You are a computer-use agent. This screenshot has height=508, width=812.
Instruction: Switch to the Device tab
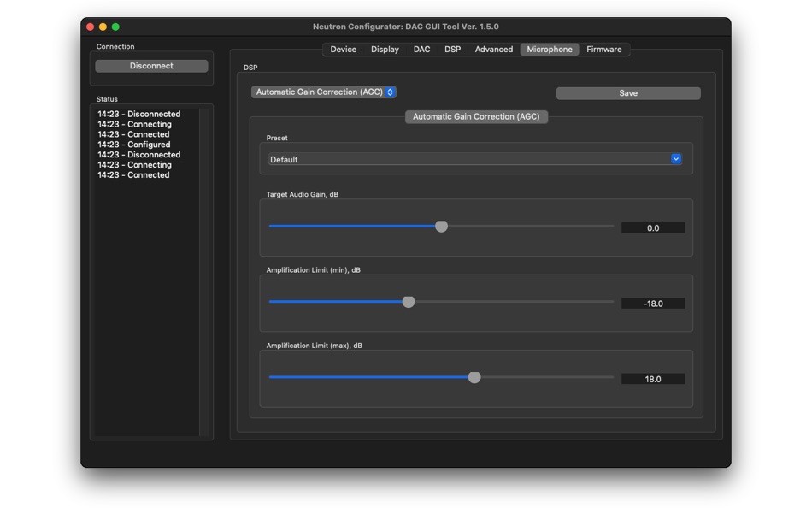pyautogui.click(x=343, y=50)
